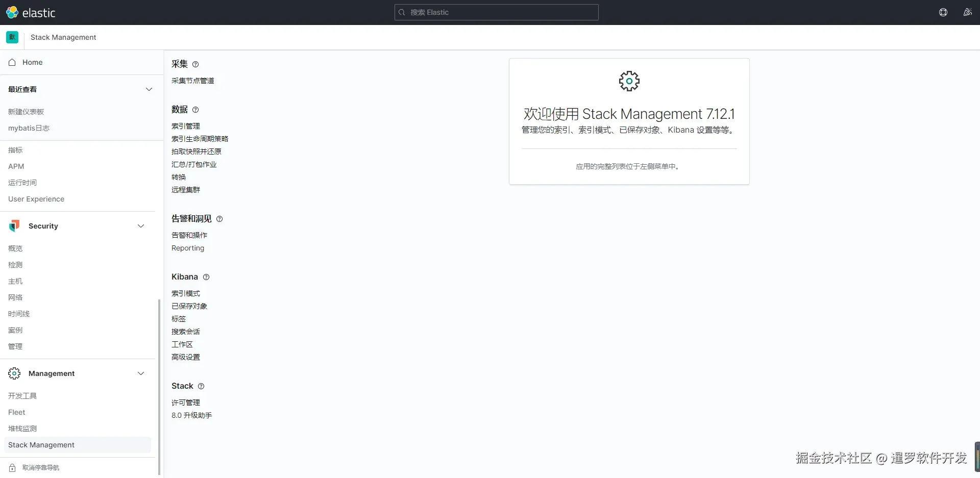Open 堆栈监测 in sidebar

(x=22, y=429)
